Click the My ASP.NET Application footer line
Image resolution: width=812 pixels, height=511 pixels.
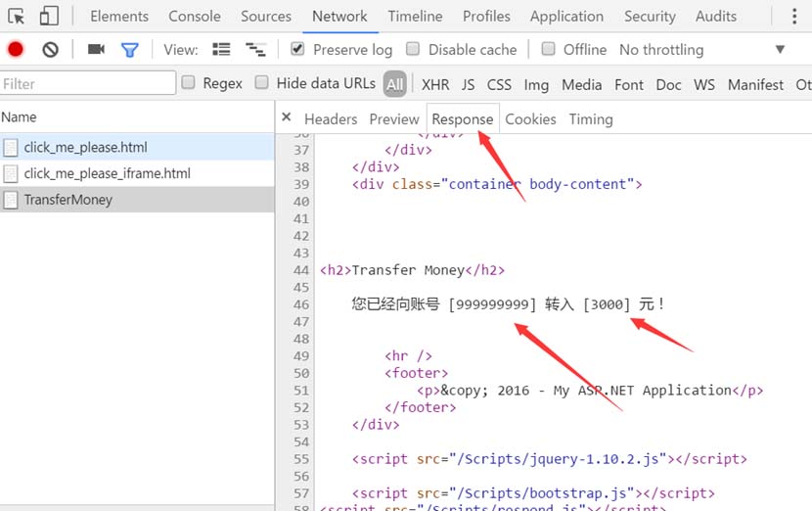590,391
